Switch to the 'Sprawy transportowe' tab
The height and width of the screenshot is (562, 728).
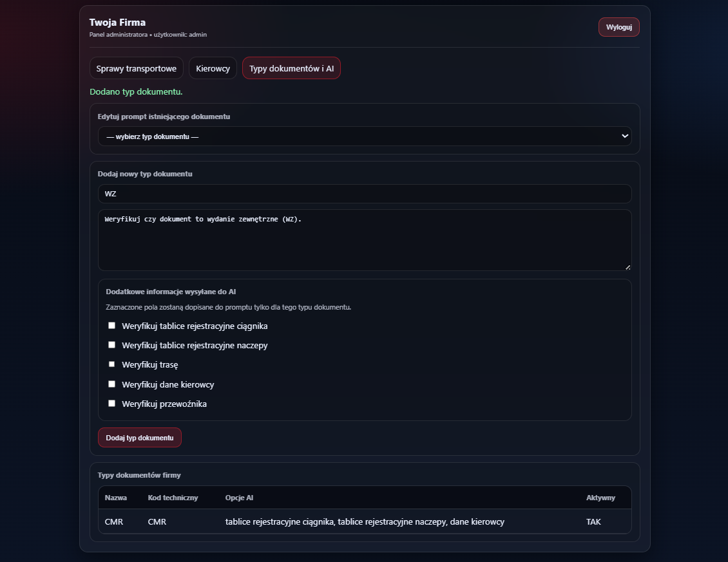[x=137, y=68]
